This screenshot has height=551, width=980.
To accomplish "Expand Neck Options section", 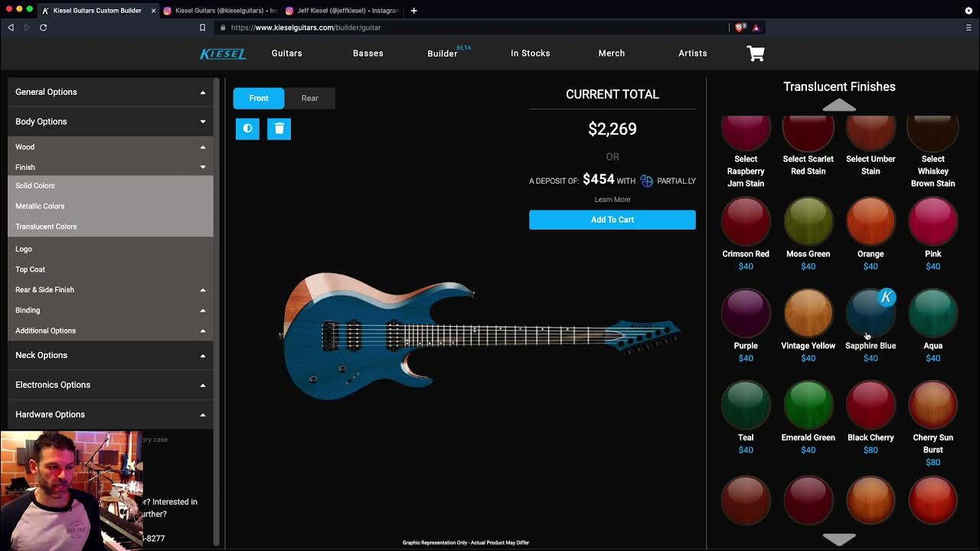I will tap(110, 355).
